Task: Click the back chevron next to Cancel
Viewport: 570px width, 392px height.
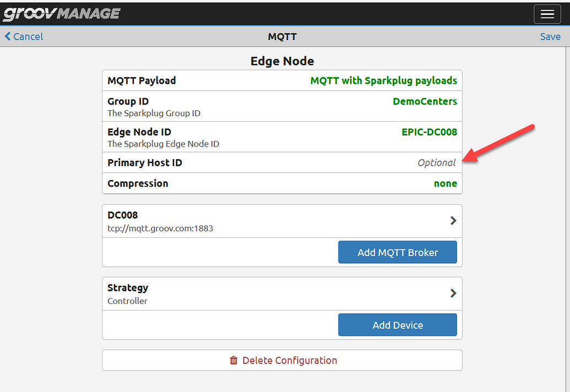Action: (7, 36)
